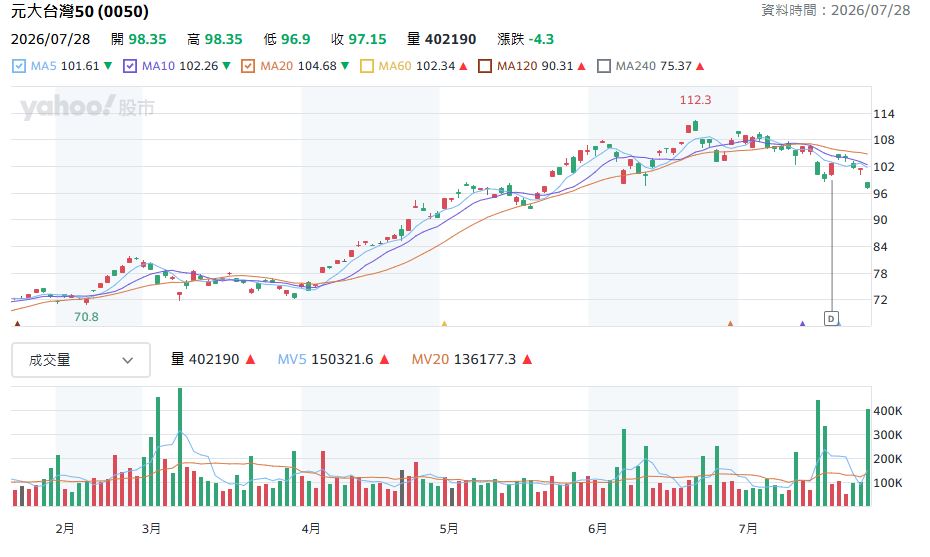Click the 114 price axis label
This screenshot has width=930, height=557.
[883, 114]
